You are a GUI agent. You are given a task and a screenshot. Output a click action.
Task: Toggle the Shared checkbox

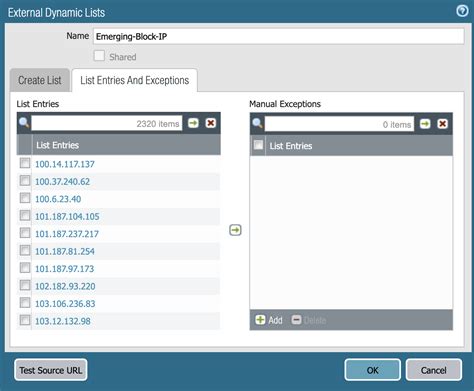99,56
